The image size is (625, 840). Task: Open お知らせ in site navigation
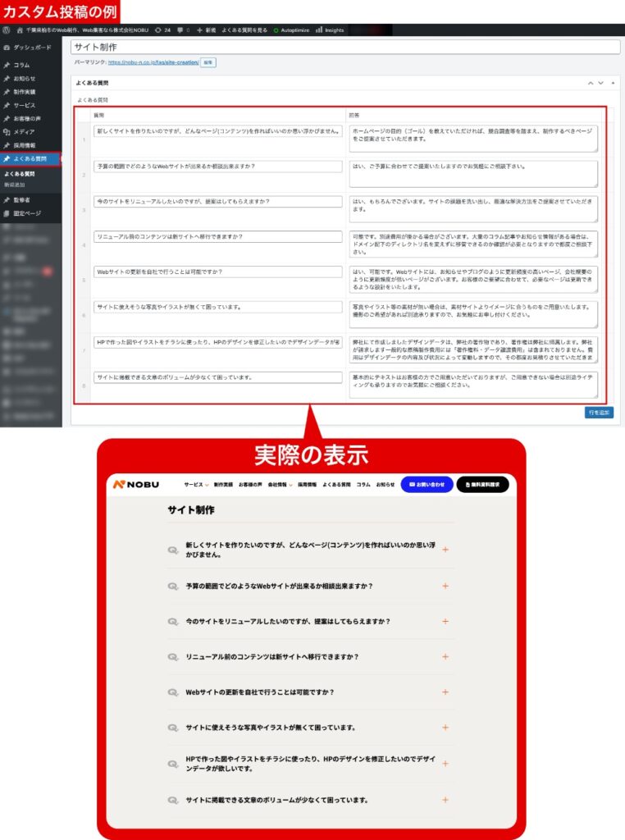385,484
